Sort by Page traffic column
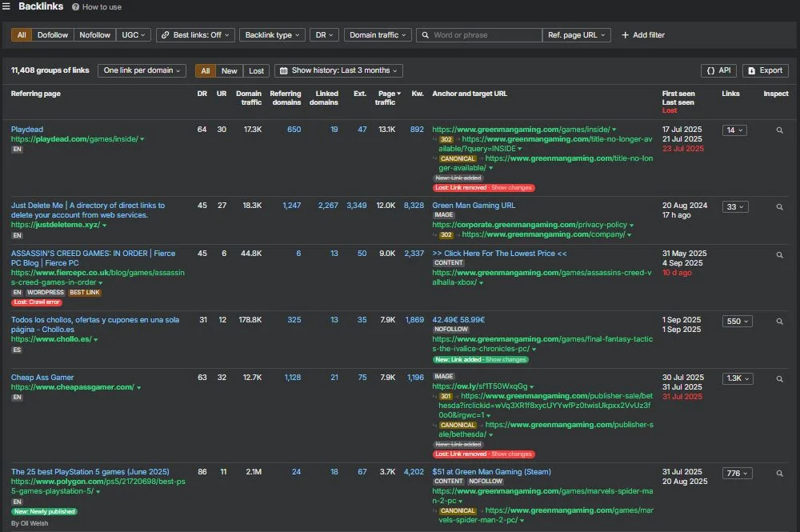Viewport: 800px width, 532px height. [x=388, y=98]
